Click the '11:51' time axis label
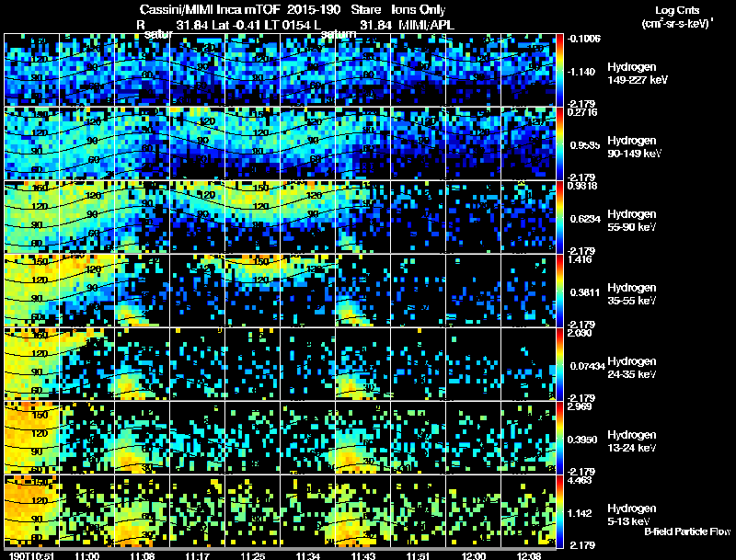This screenshot has width=736, height=560. (x=419, y=556)
